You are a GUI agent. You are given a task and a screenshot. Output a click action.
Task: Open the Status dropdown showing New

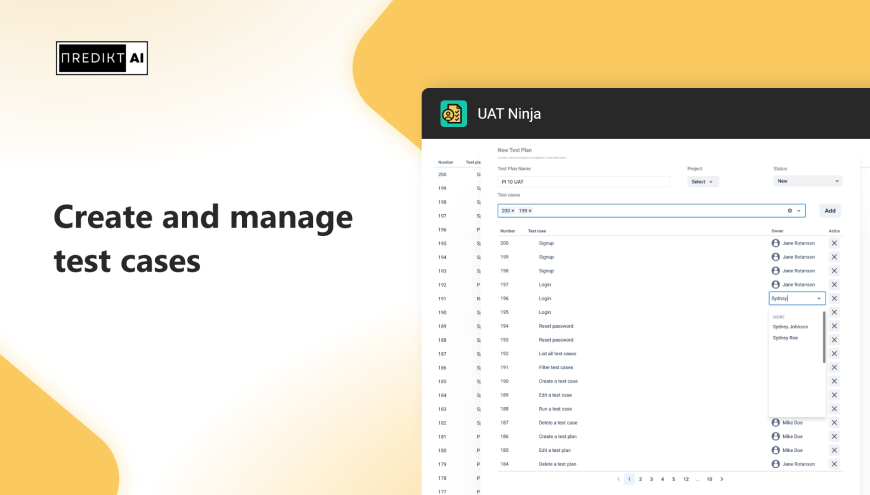point(807,181)
